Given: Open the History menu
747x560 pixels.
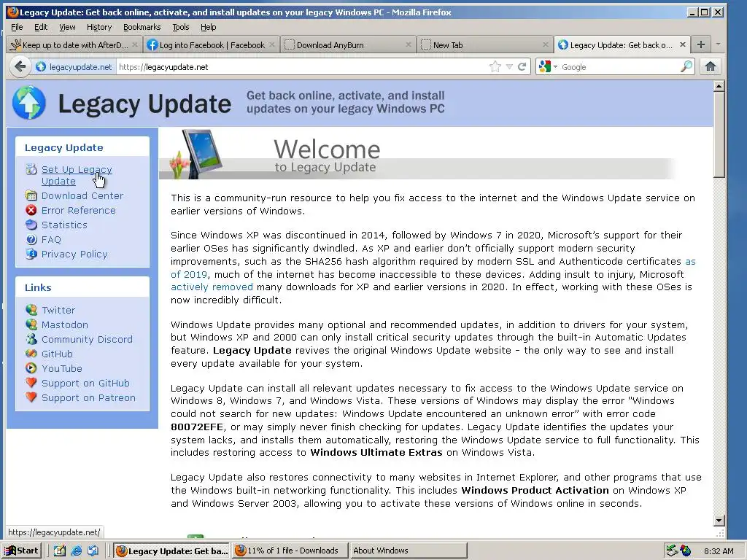Looking at the screenshot, I should click(x=99, y=27).
